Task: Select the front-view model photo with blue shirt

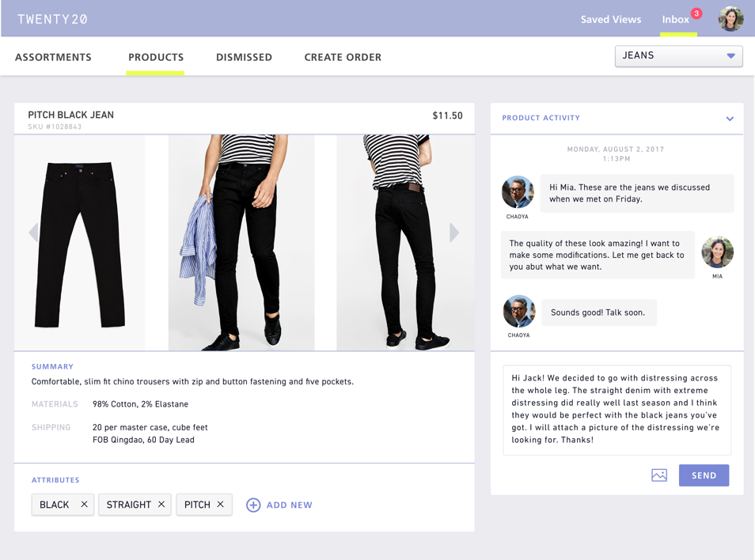Action: pos(241,243)
